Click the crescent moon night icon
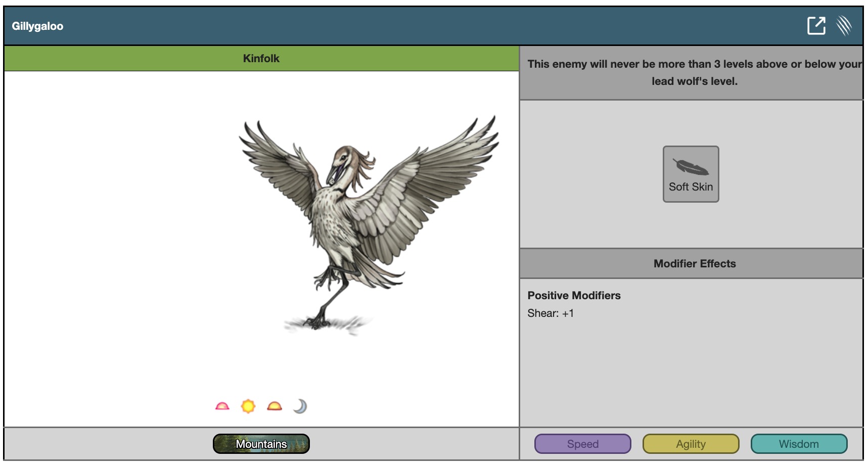The height and width of the screenshot is (467, 868). (x=300, y=406)
